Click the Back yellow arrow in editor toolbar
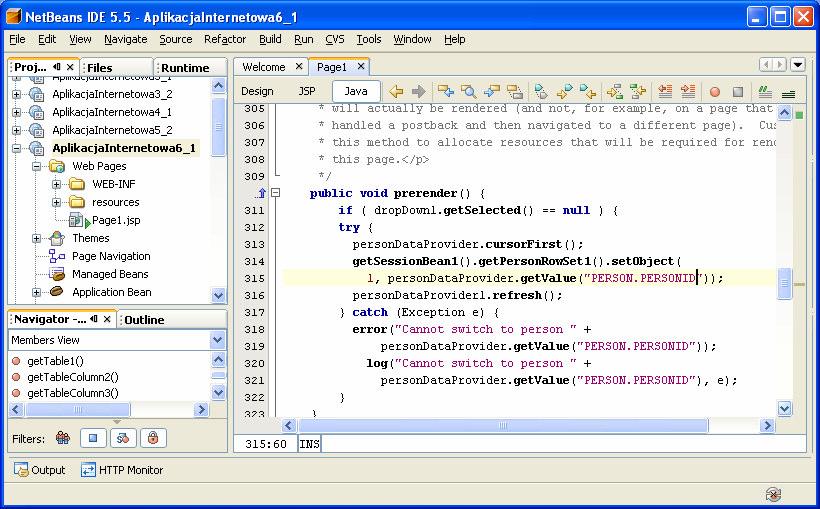820x509 pixels. tap(396, 92)
